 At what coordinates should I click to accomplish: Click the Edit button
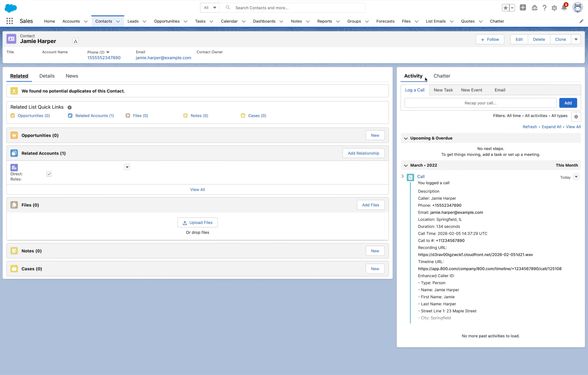519,39
